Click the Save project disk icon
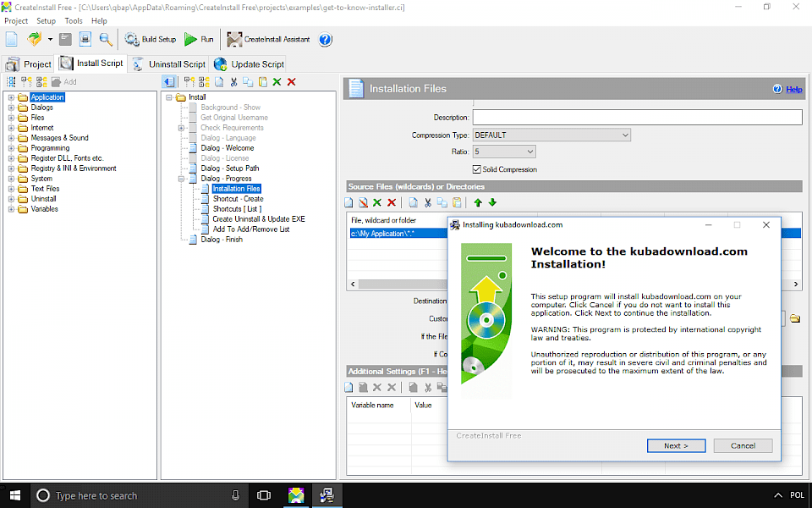 (x=65, y=39)
